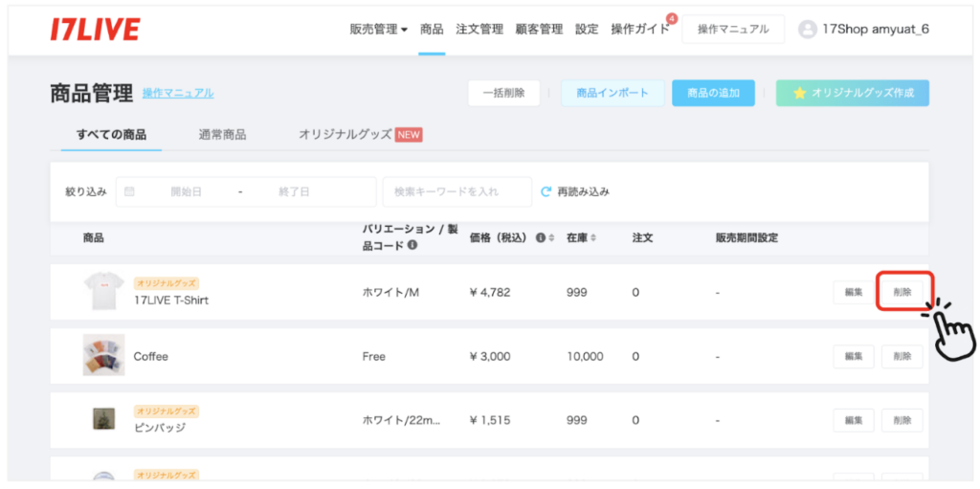The height and width of the screenshot is (489, 980).
Task: Click the オリジナルグッズ tag on 17LIVE T-Shirt
Action: [167, 284]
